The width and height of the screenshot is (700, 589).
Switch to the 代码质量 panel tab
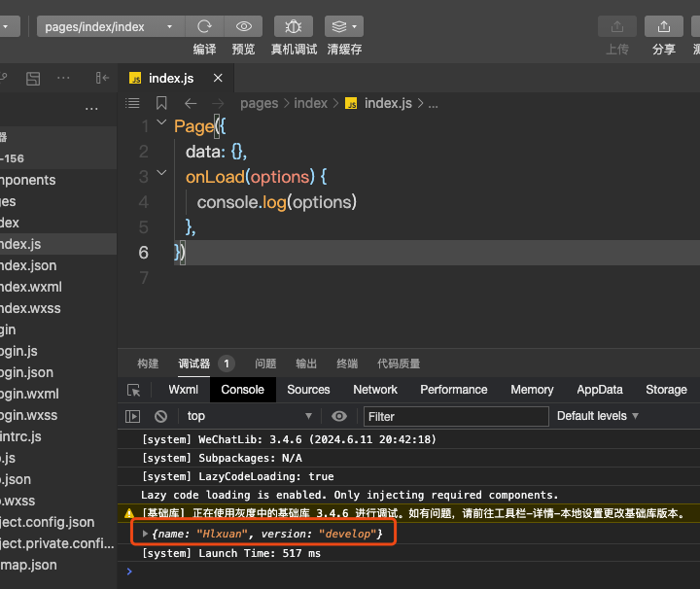[x=399, y=364]
